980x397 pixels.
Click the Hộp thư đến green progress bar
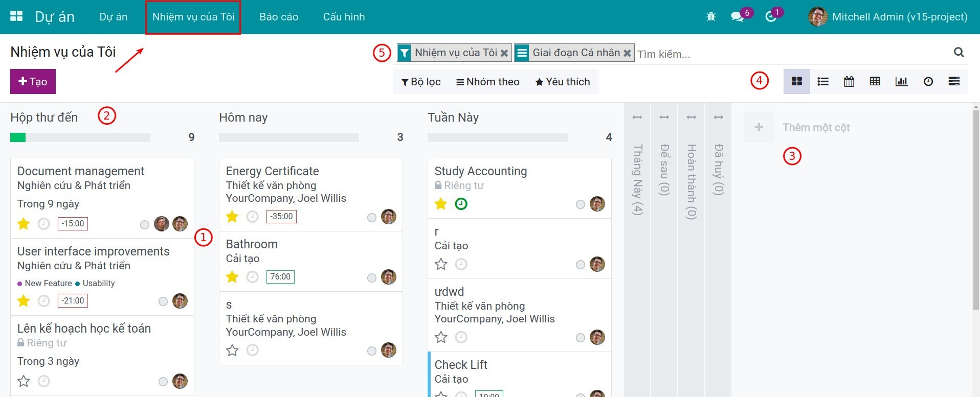[18, 137]
